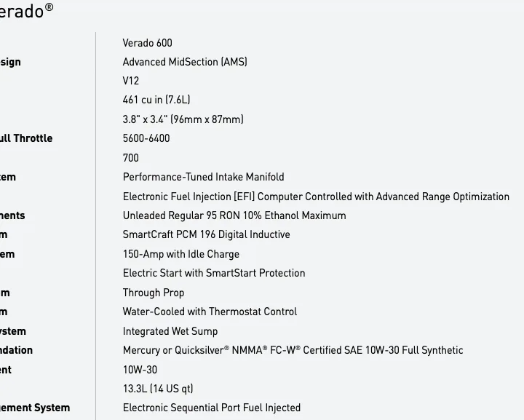524x420 pixels.
Task: Click the Full Throttle row label
Action: (26, 138)
